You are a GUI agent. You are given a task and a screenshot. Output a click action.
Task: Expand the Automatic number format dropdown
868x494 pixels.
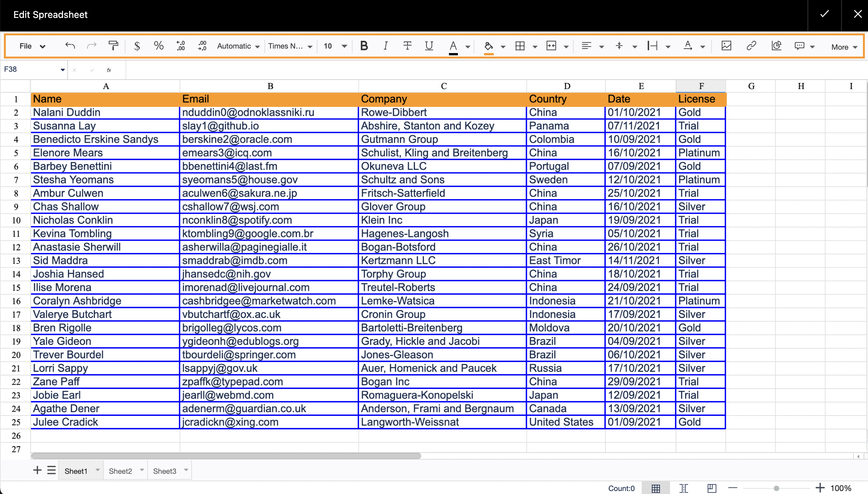[238, 46]
